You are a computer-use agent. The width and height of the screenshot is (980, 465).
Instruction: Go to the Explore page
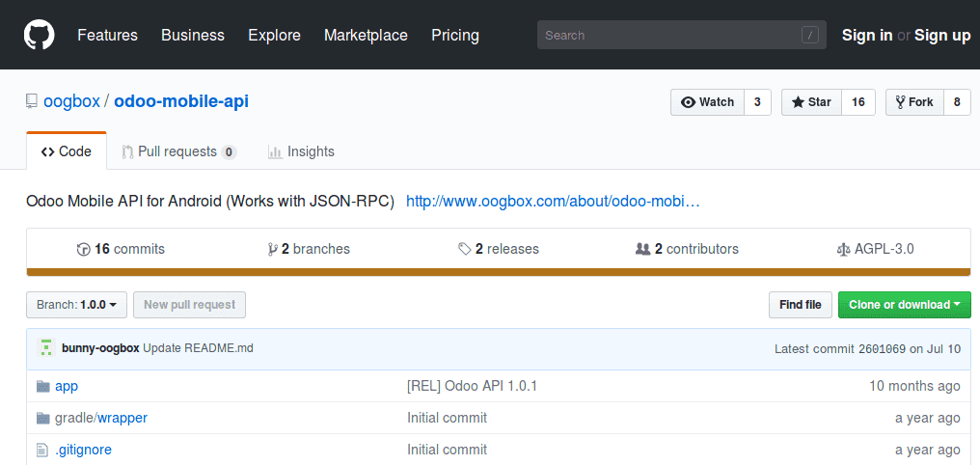(274, 35)
